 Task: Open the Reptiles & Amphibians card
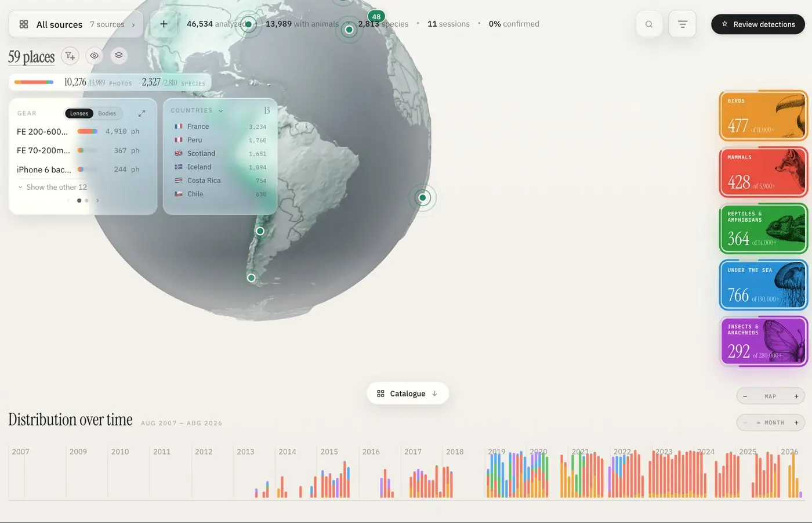coord(763,228)
